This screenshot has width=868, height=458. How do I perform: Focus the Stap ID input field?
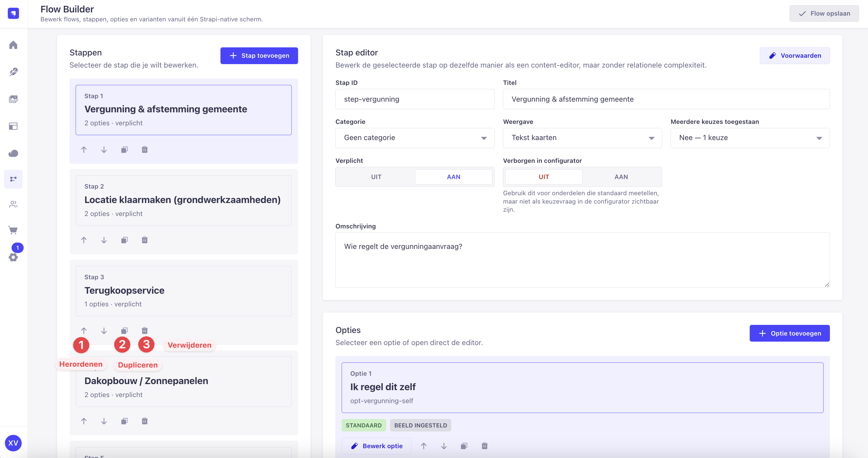pos(415,99)
